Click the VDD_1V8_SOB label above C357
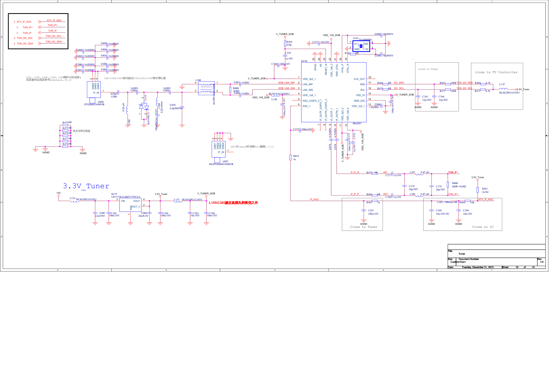Screen dimensions: 554x392 coord(332,35)
